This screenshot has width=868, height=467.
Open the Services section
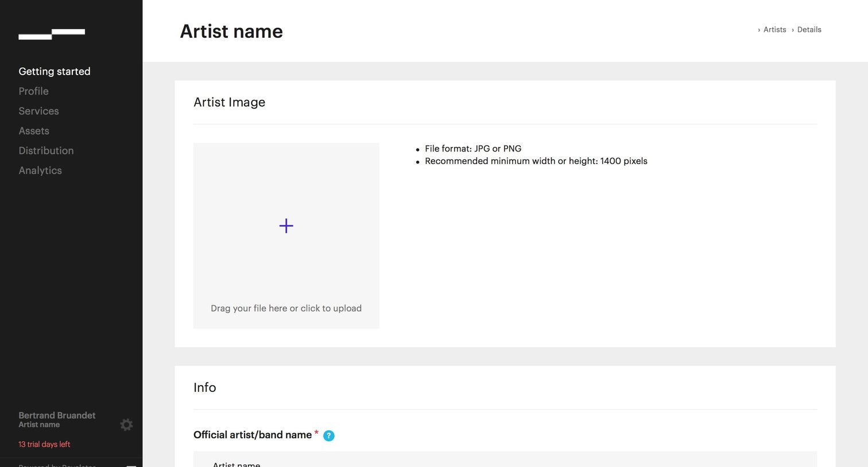(38, 111)
